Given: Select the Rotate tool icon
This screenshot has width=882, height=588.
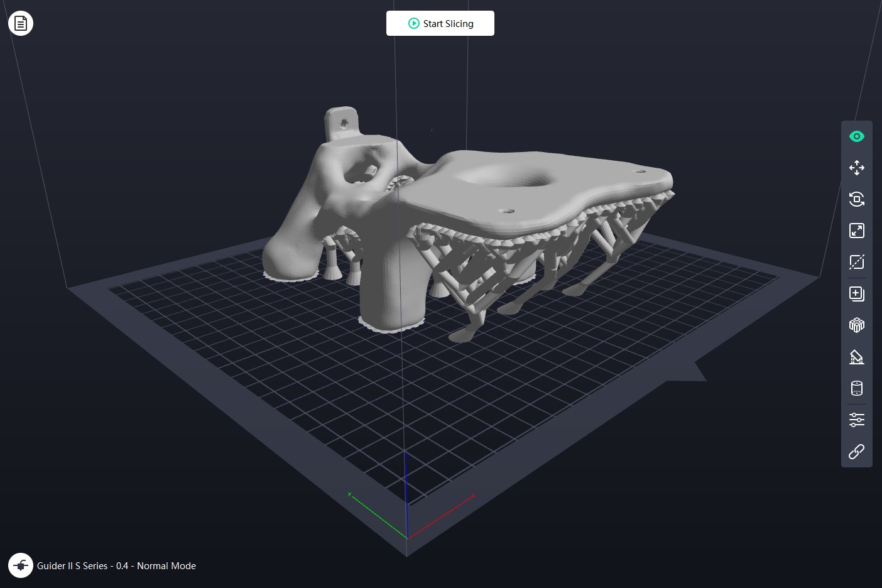Looking at the screenshot, I should (x=856, y=199).
